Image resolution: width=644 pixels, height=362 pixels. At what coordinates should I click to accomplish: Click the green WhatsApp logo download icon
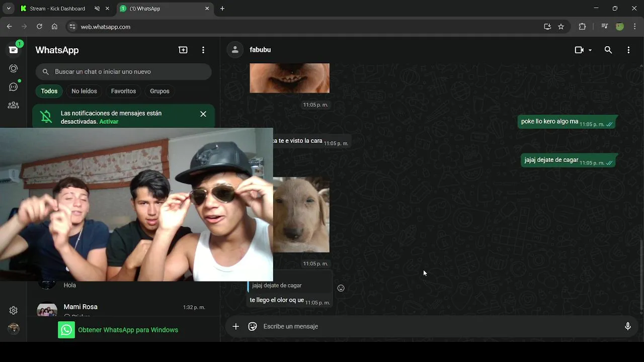[x=66, y=330]
